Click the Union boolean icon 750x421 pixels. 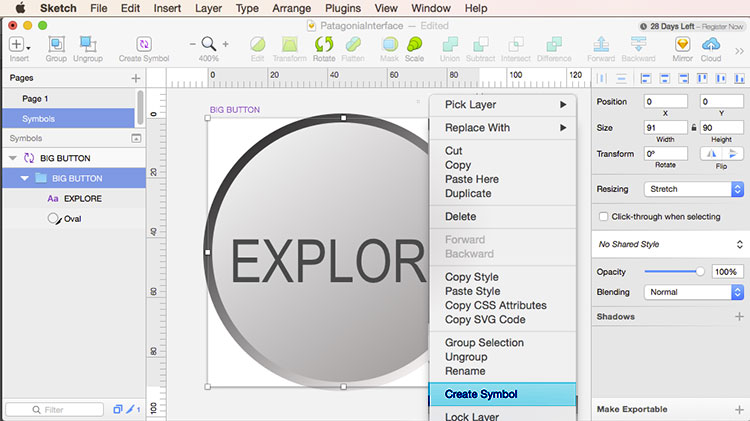tap(450, 44)
